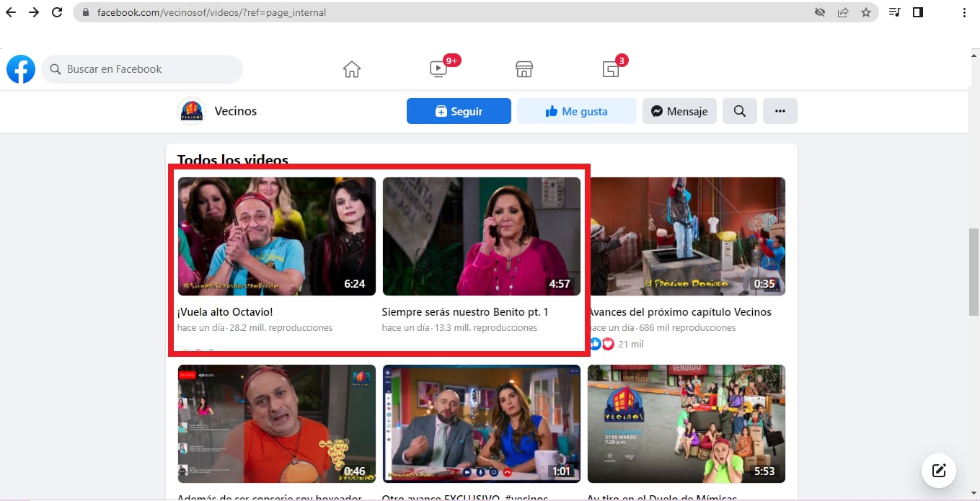Open the Watch videos icon
Screen dimensions: 980x501
(x=438, y=69)
